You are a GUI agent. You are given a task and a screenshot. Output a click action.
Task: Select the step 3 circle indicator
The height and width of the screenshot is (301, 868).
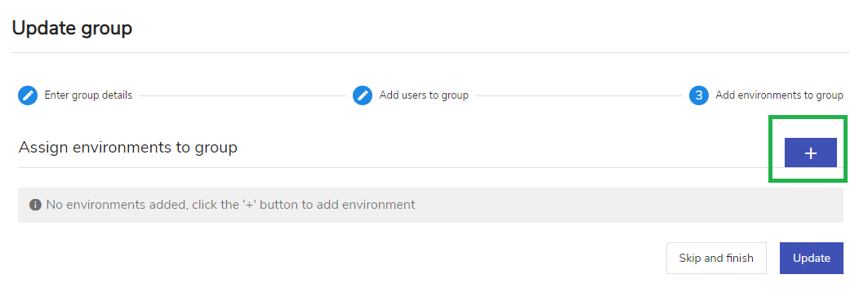tap(699, 95)
